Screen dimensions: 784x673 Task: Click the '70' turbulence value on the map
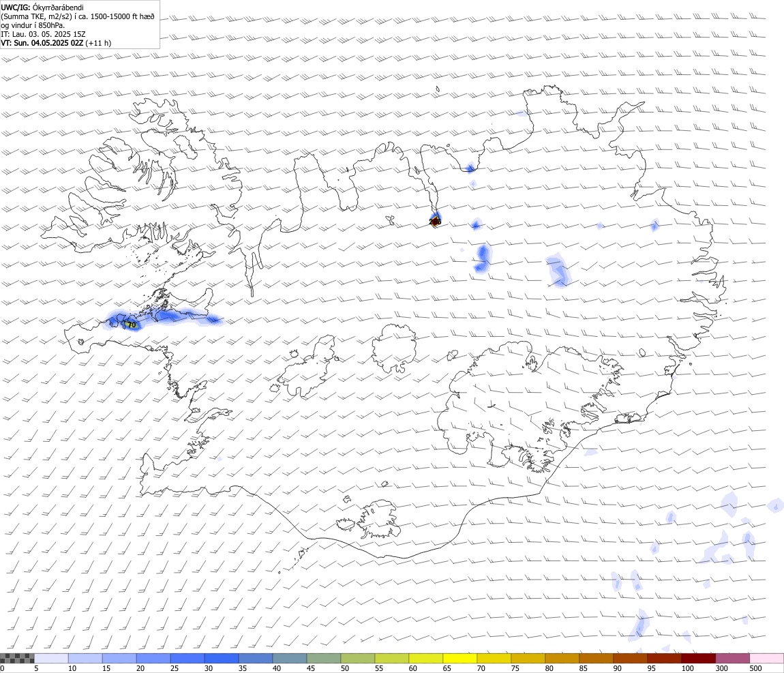coord(132,325)
